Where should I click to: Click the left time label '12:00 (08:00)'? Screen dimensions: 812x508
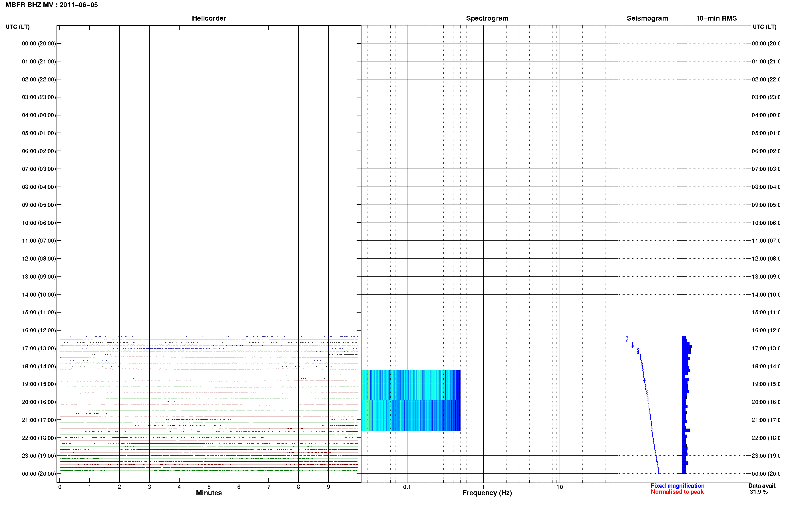coord(39,259)
